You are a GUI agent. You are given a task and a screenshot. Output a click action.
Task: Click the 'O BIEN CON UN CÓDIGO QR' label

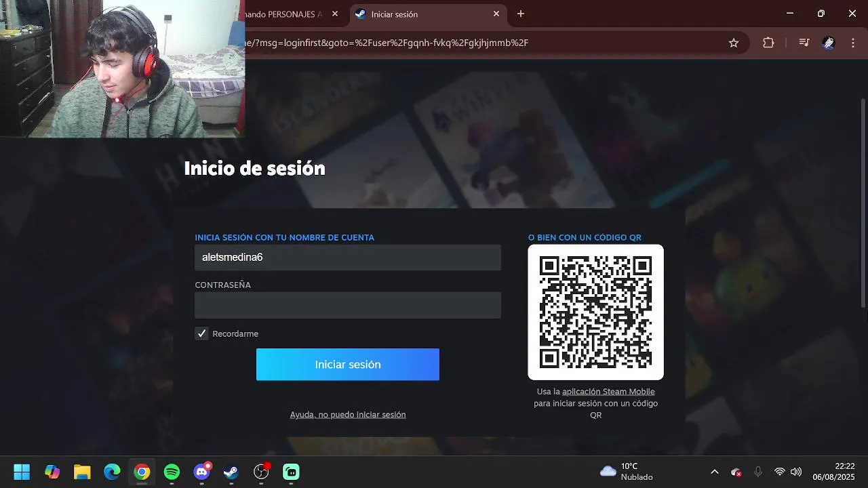[585, 237]
